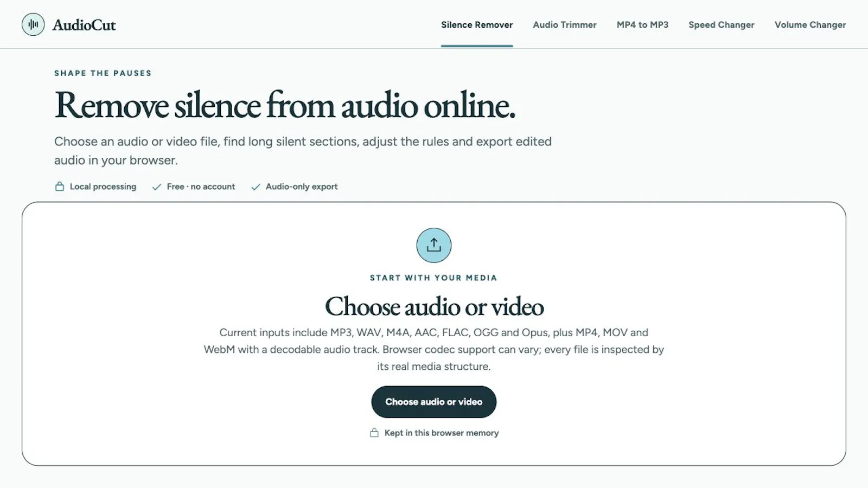Switch to the Audio Trimmer tab
Screen dimensions: 868x488
[565, 25]
